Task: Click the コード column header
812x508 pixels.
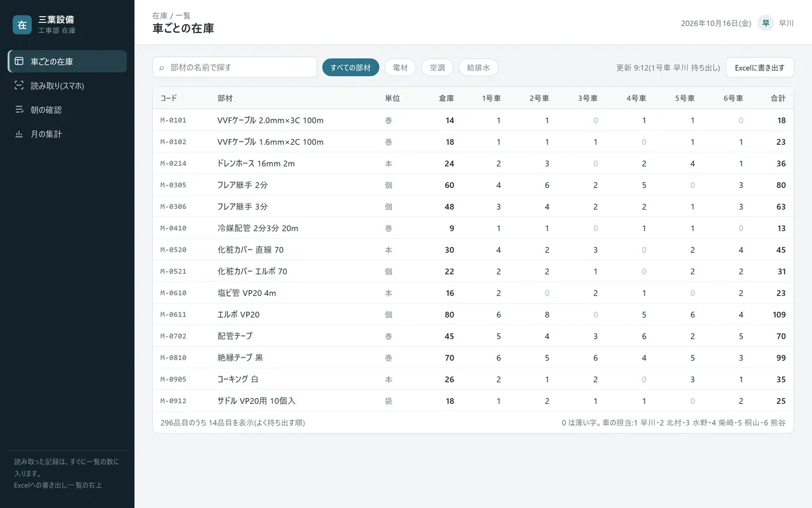Action: pyautogui.click(x=169, y=98)
